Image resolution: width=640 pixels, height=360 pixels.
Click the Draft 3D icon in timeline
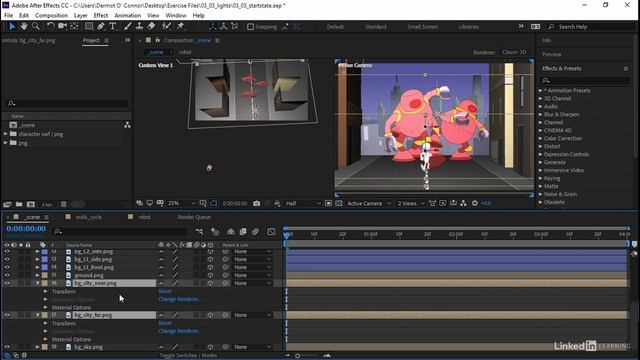pos(215,232)
